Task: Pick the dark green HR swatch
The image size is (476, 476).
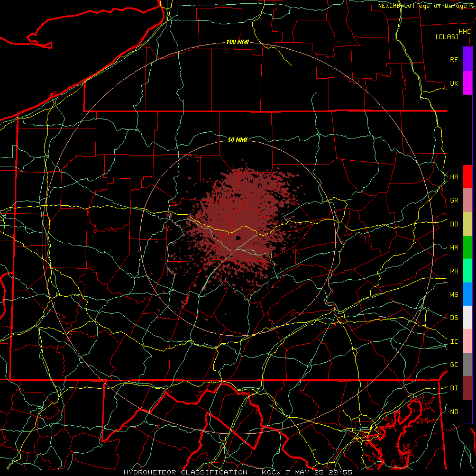Action: coord(467,248)
